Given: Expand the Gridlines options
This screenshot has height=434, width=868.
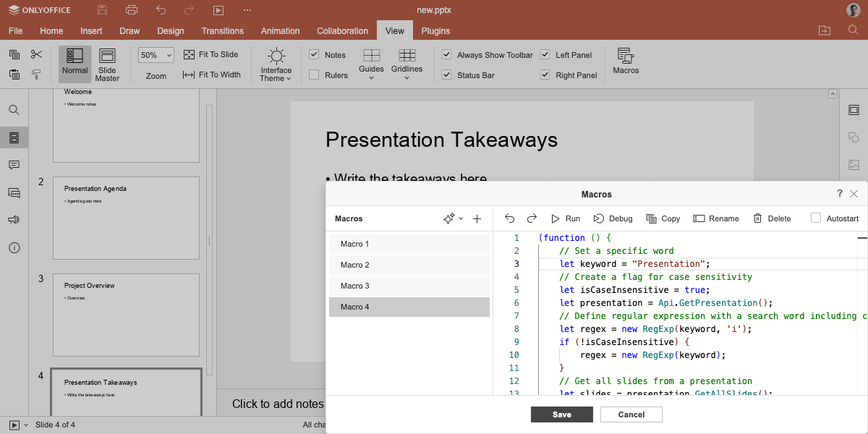Looking at the screenshot, I should point(407,64).
